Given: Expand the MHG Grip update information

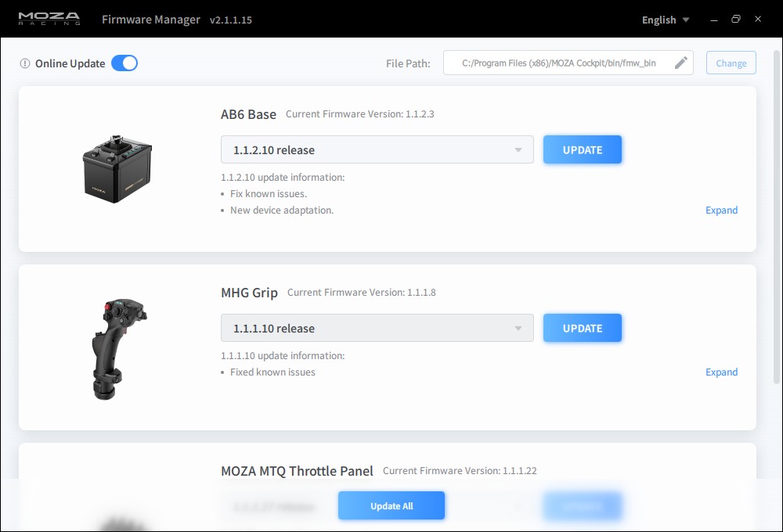Looking at the screenshot, I should 721,372.
